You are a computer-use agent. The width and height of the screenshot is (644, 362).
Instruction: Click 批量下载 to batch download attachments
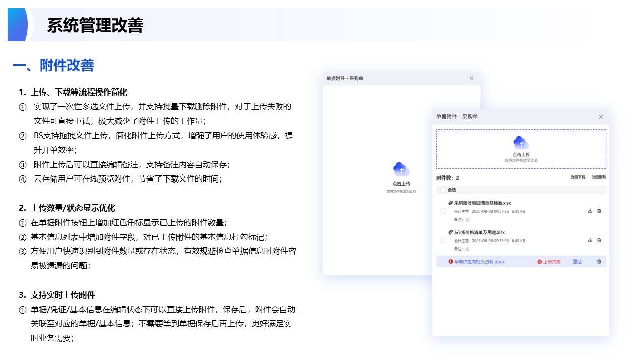coord(577,177)
